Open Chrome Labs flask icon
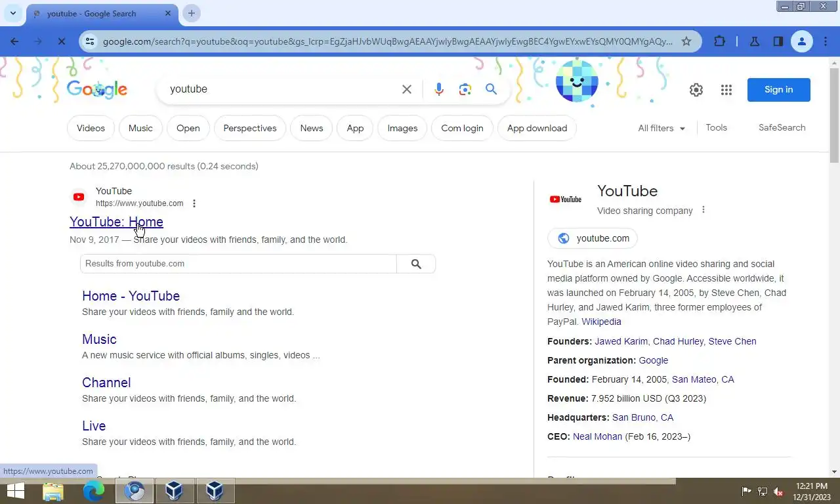 (755, 41)
